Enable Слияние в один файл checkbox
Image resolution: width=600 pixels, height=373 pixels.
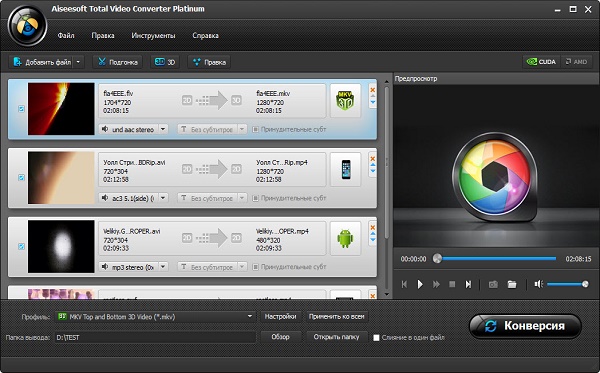pos(376,338)
